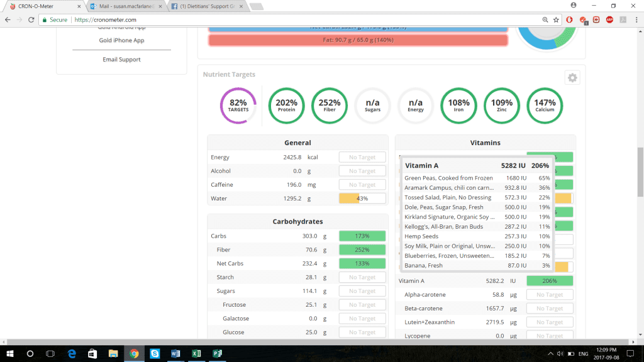Open the Action Center notification icon
644x362 pixels.
(630, 353)
